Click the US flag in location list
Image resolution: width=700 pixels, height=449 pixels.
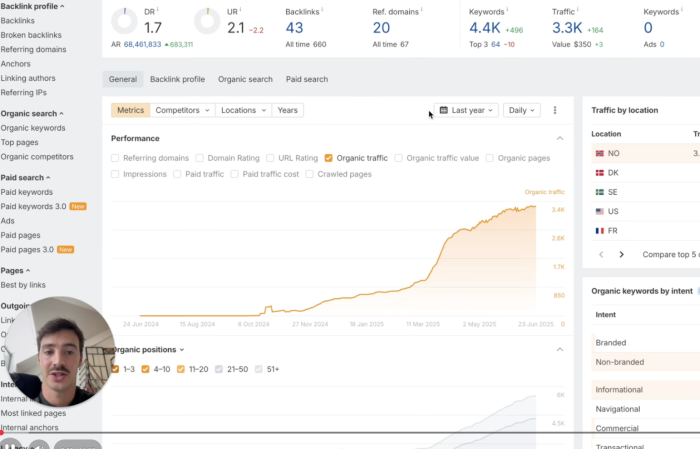[x=600, y=211]
